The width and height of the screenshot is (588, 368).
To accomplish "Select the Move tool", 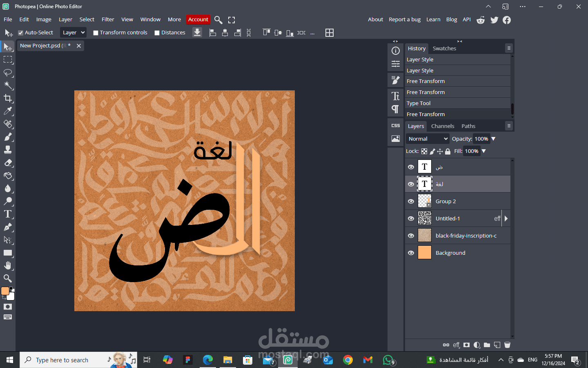I will pyautogui.click(x=8, y=47).
